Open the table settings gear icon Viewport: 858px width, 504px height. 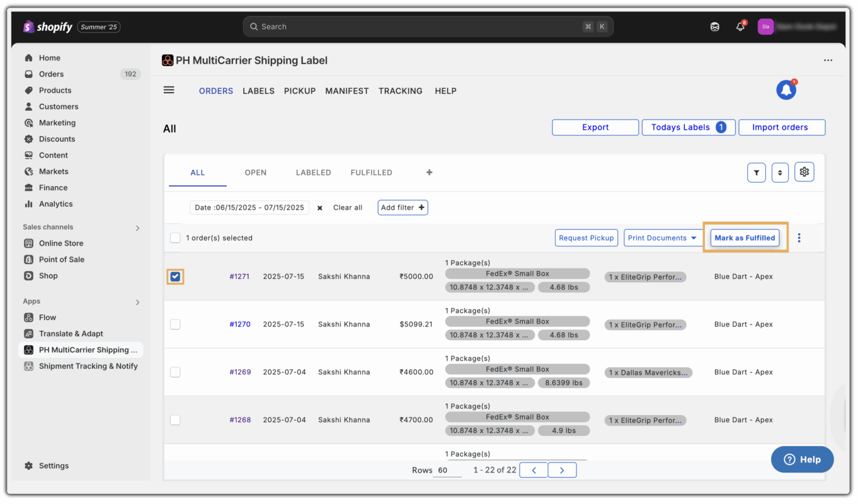point(804,172)
